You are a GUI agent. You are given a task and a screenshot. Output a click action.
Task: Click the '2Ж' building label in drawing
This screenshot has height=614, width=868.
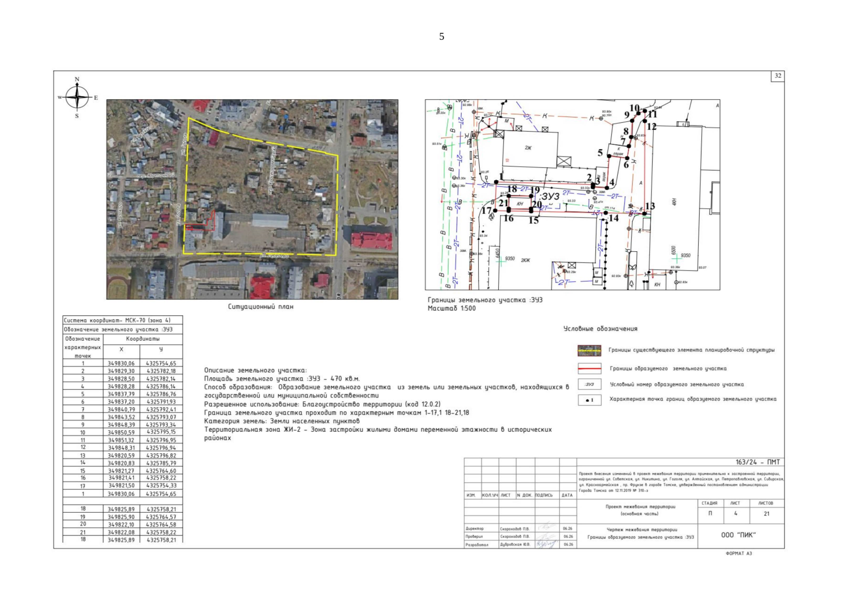528,148
